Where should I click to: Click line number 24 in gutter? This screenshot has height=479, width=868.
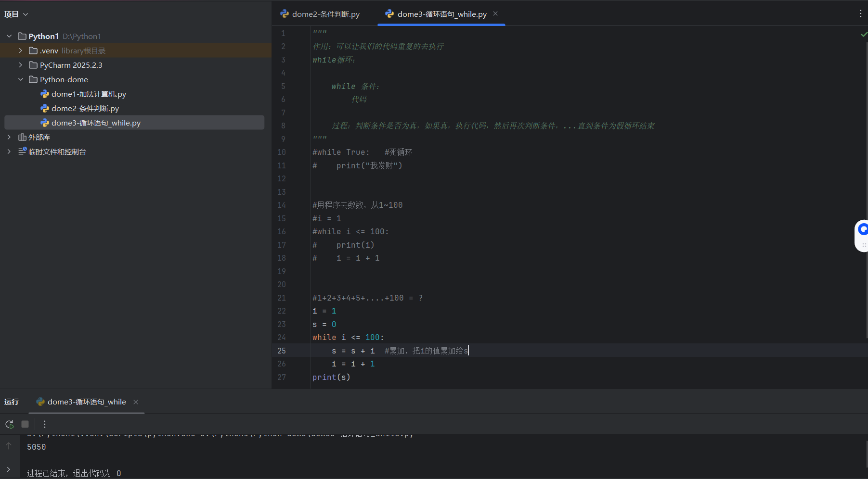coord(282,338)
